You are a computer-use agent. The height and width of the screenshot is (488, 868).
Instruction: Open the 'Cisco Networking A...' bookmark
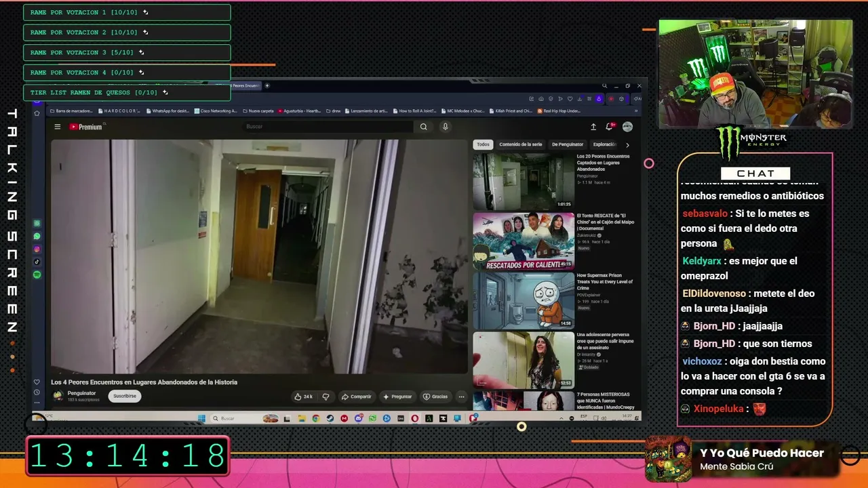216,110
